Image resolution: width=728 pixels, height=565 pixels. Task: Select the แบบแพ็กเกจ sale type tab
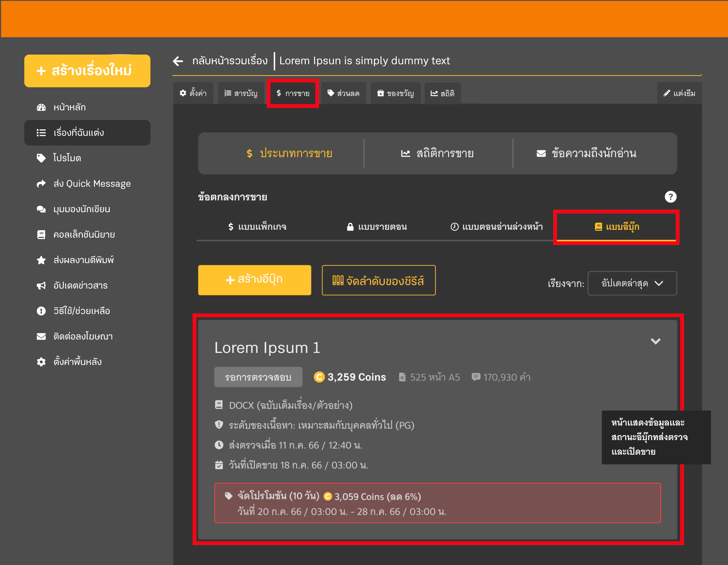pos(257,227)
